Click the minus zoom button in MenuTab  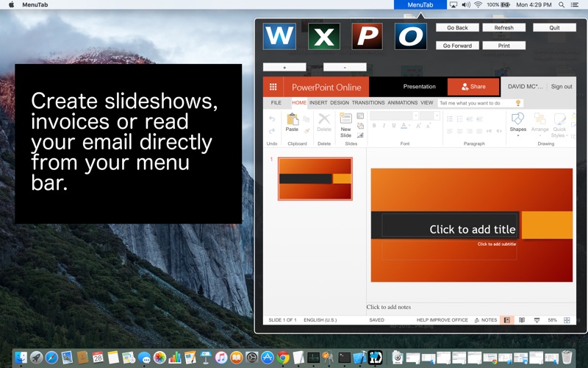[345, 67]
